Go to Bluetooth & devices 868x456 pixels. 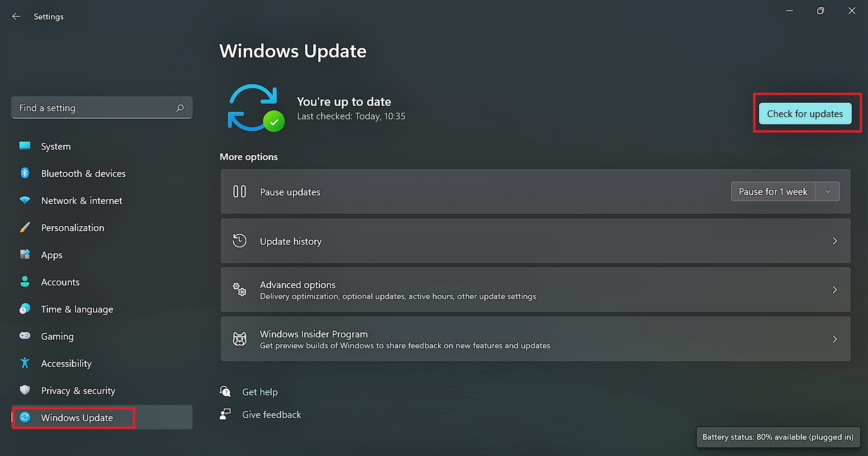(102, 173)
